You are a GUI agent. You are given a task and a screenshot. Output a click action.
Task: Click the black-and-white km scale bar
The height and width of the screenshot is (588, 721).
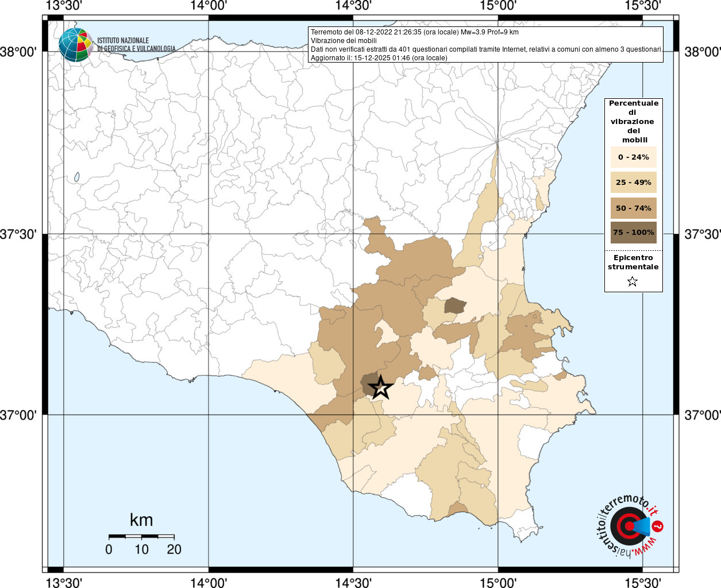click(x=141, y=536)
